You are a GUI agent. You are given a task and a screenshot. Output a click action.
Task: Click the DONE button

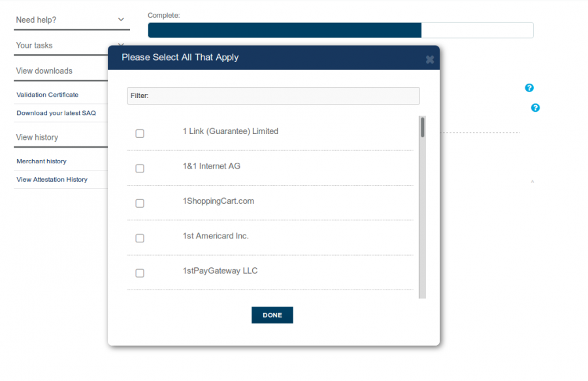tap(272, 315)
